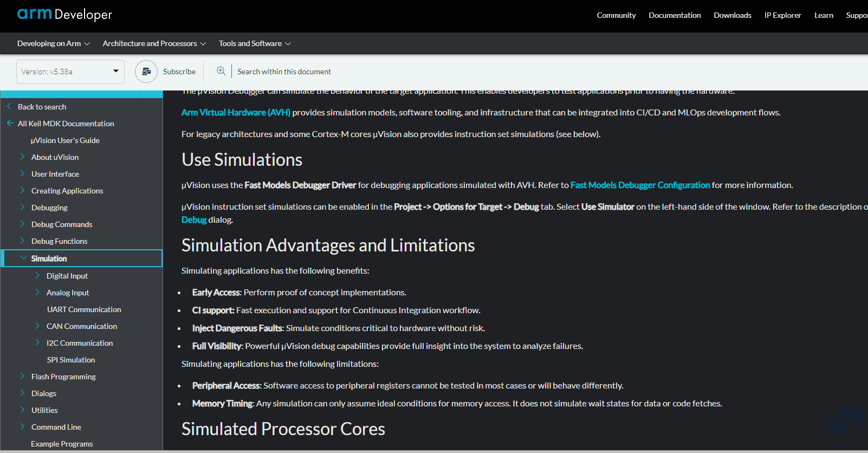Viewport: 868px width, 453px height.
Task: Expand the Analog Input node
Action: pyautogui.click(x=37, y=292)
